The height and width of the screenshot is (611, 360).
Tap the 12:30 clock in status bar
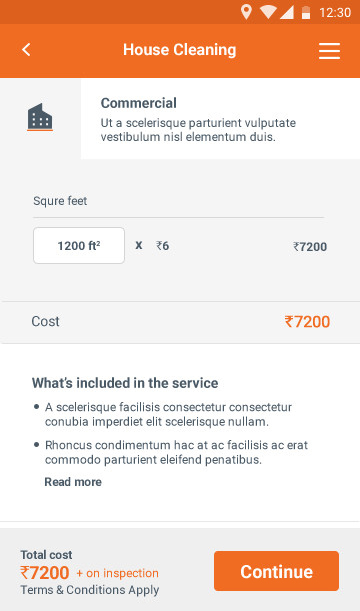point(335,12)
